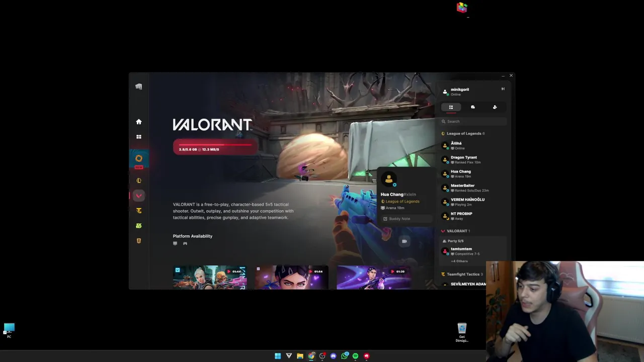Collapse the League of Legends friends group
The width and height of the screenshot is (644, 362).
(463, 133)
